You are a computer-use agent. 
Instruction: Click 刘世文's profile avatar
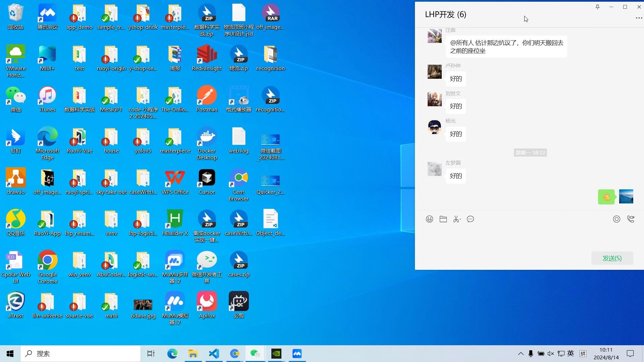pyautogui.click(x=434, y=99)
